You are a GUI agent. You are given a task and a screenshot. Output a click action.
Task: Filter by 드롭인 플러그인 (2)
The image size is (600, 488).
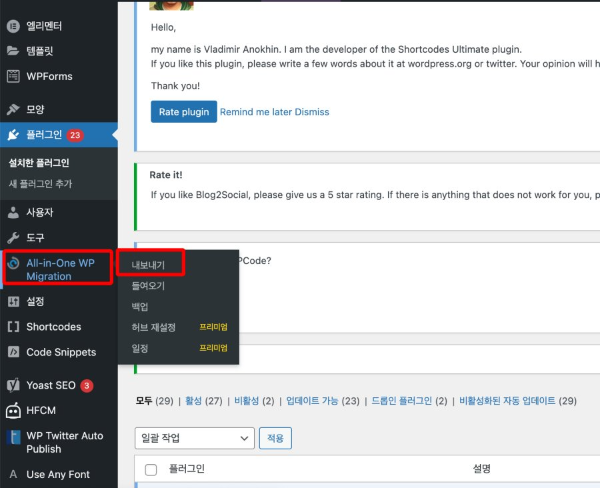[409, 401]
